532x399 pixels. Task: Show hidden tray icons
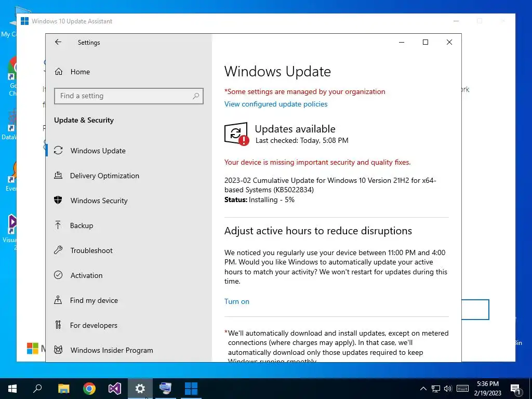tap(423, 389)
